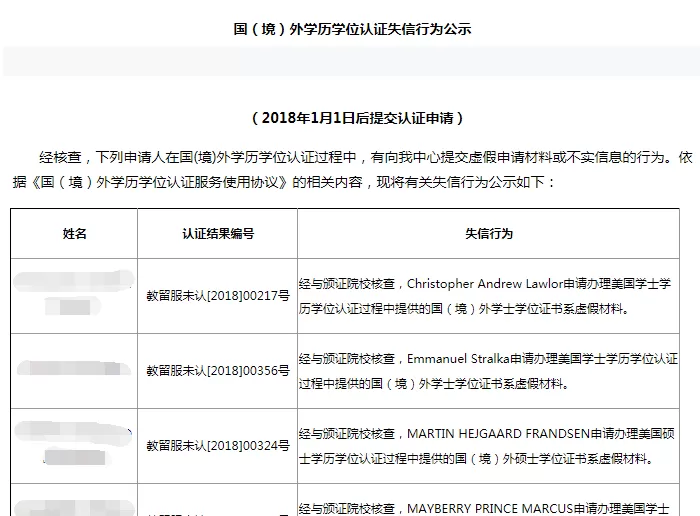Click the MAYBERRY PRINCE MARCUS description text
Image resolution: width=700 pixels, height=516 pixels.
pos(484,508)
